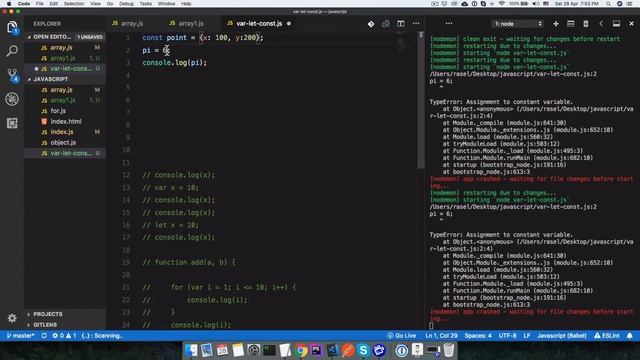This screenshot has height=360, width=640.
Task: Open the File menu
Action: [x=39, y=4]
